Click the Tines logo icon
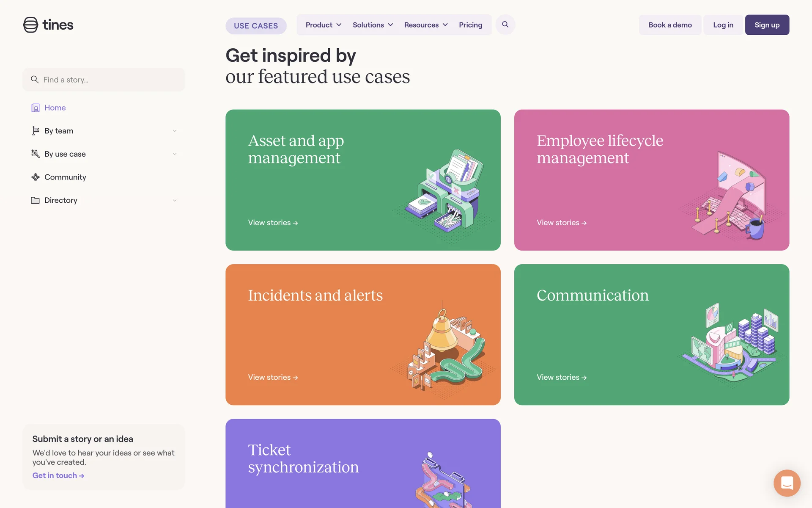This screenshot has height=508, width=812. [30, 25]
